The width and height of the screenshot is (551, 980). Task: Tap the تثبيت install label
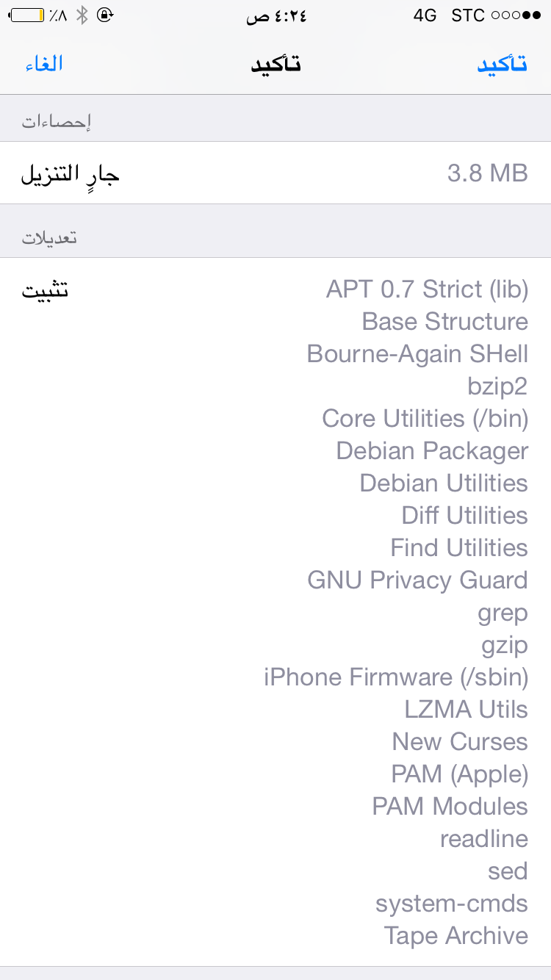pyautogui.click(x=45, y=289)
